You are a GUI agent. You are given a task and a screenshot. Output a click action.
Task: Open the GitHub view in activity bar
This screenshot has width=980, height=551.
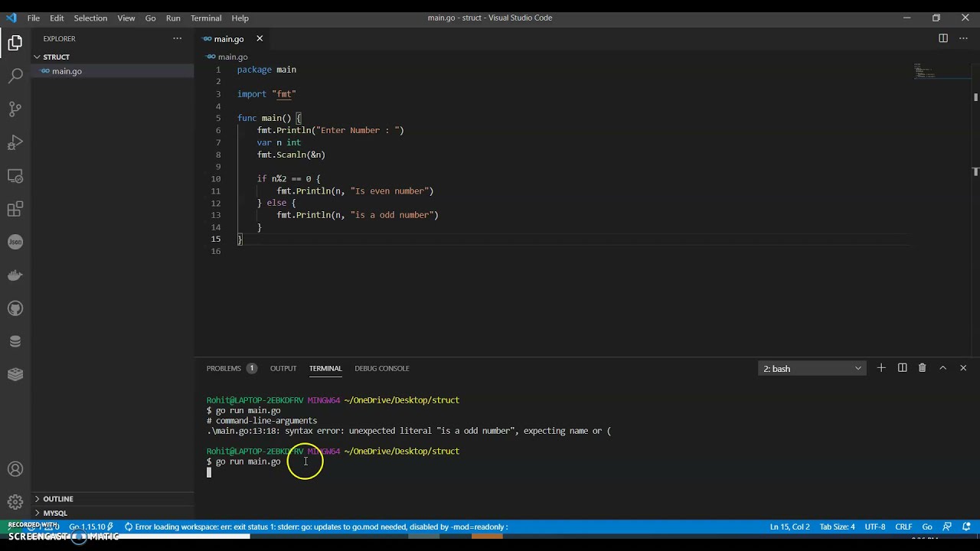point(15,308)
